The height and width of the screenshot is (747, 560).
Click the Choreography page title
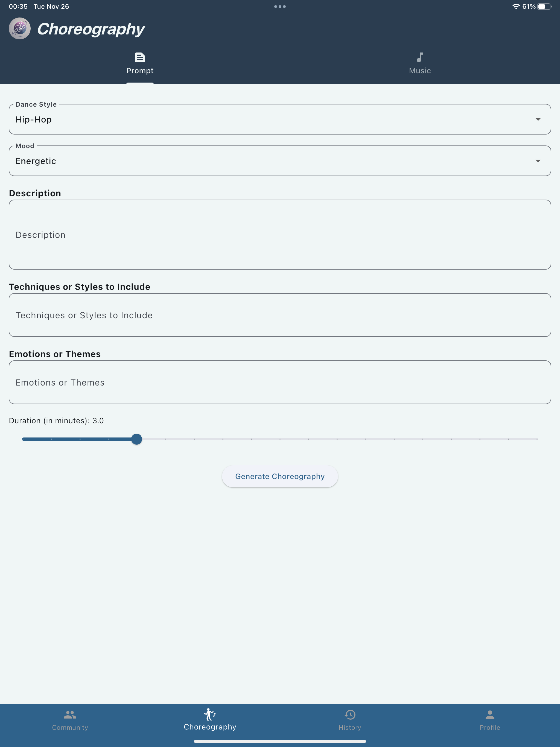[x=91, y=29]
